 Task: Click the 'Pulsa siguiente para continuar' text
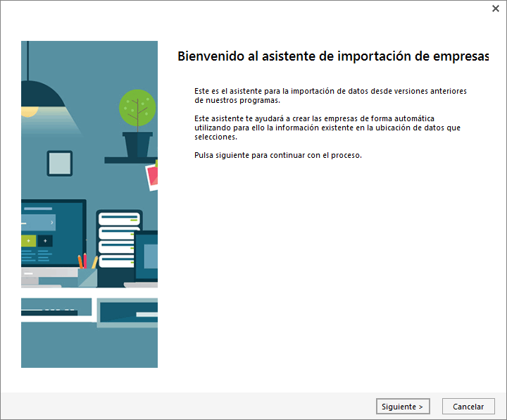click(x=277, y=155)
